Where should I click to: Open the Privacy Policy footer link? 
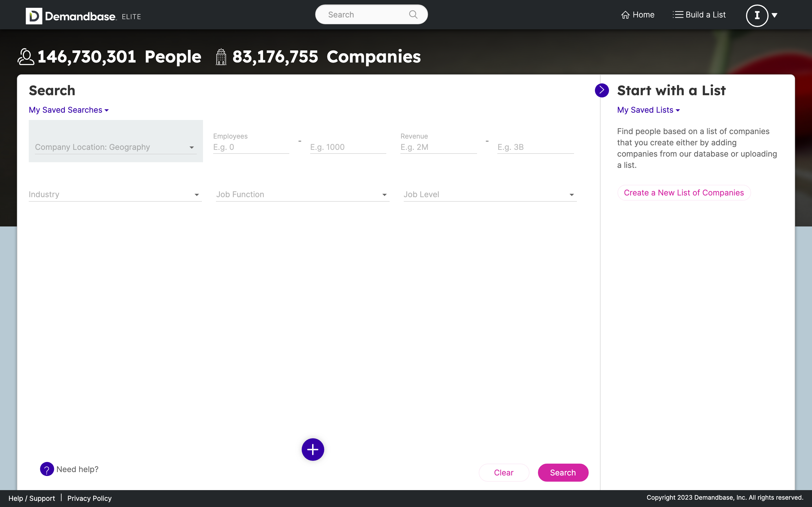89,498
